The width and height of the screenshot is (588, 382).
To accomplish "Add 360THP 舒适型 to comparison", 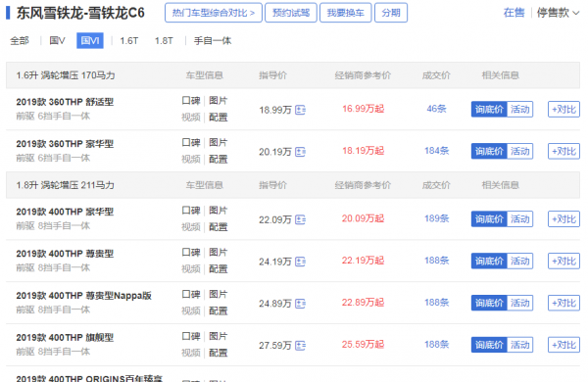I will coord(564,110).
